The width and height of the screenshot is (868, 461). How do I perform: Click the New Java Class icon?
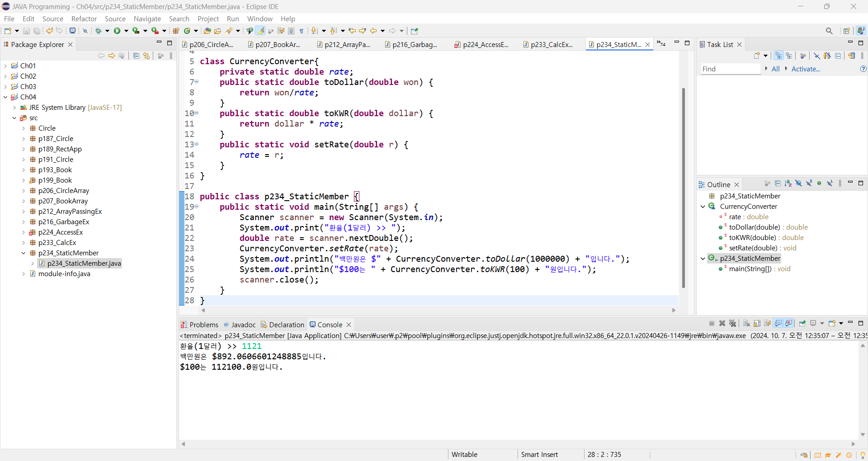click(x=187, y=31)
